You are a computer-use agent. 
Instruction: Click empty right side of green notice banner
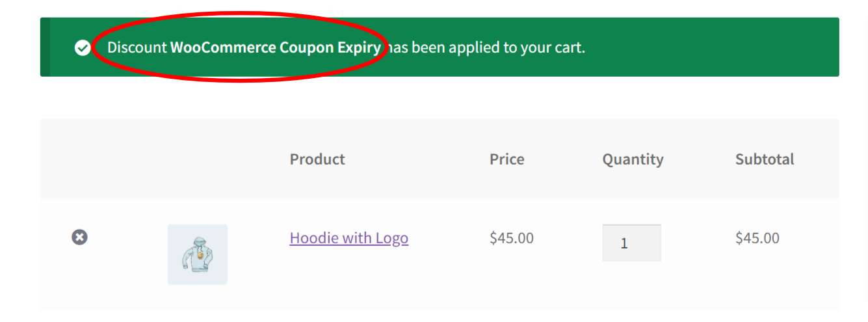715,47
